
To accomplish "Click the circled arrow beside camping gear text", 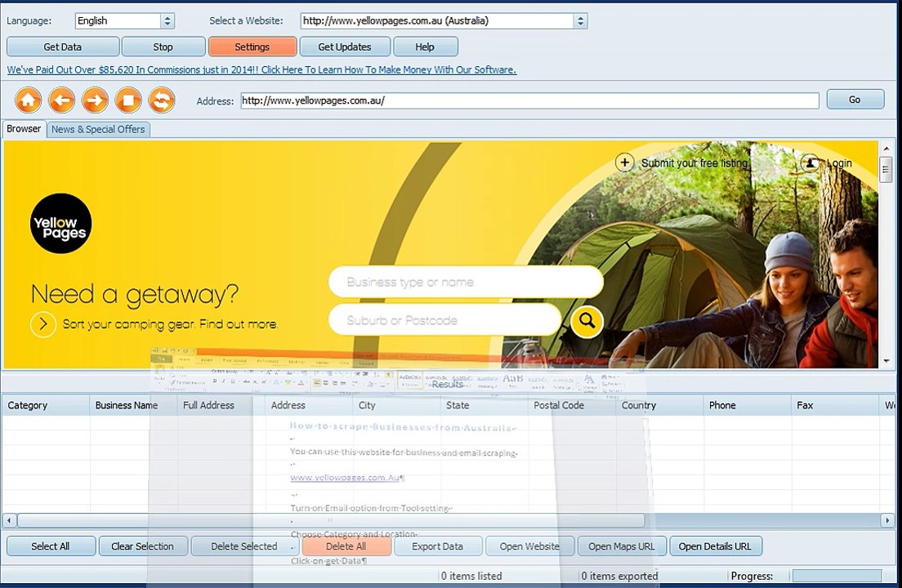I will pos(43,324).
